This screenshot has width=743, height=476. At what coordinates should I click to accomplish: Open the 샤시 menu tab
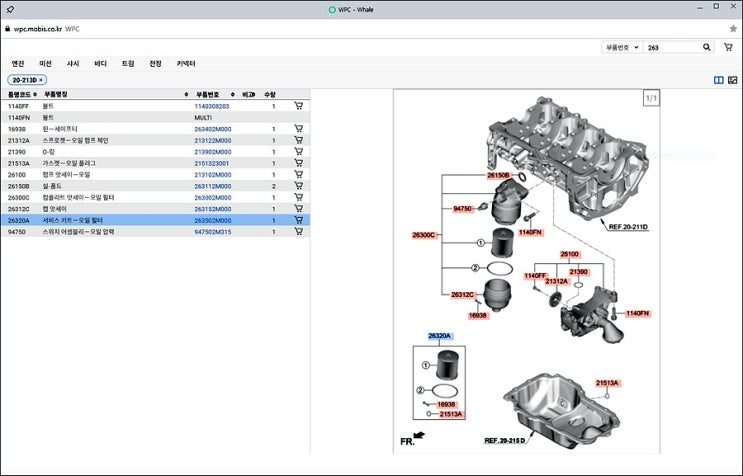[x=73, y=63]
